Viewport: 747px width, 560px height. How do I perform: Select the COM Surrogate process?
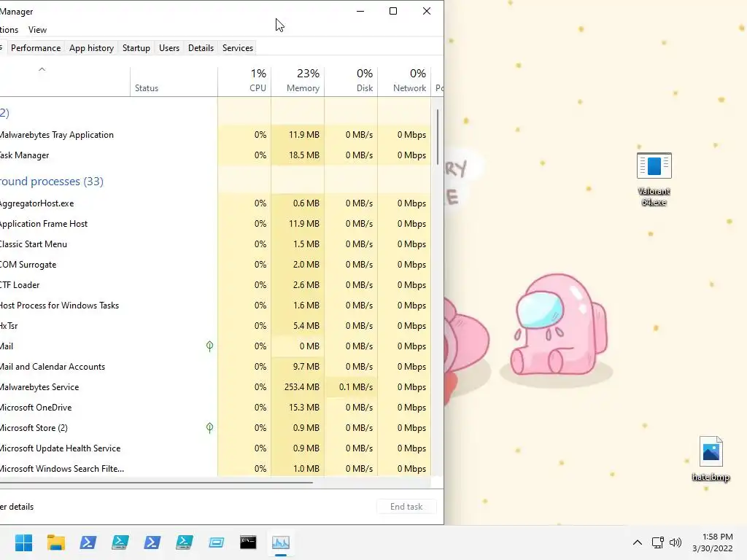(215, 265)
